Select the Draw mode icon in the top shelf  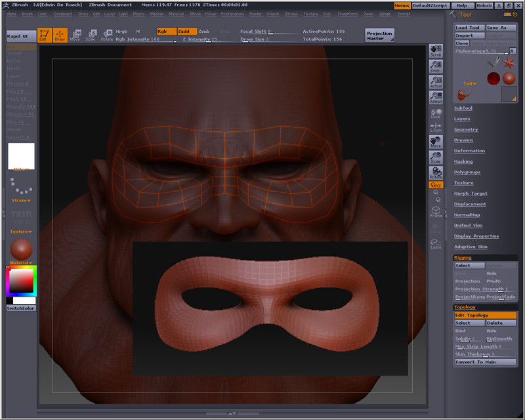click(60, 35)
